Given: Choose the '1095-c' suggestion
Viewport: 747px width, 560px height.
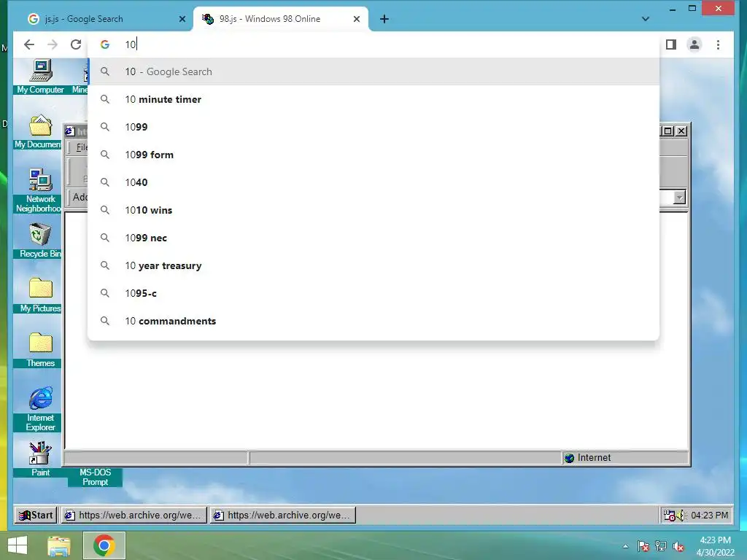Looking at the screenshot, I should tap(374, 293).
